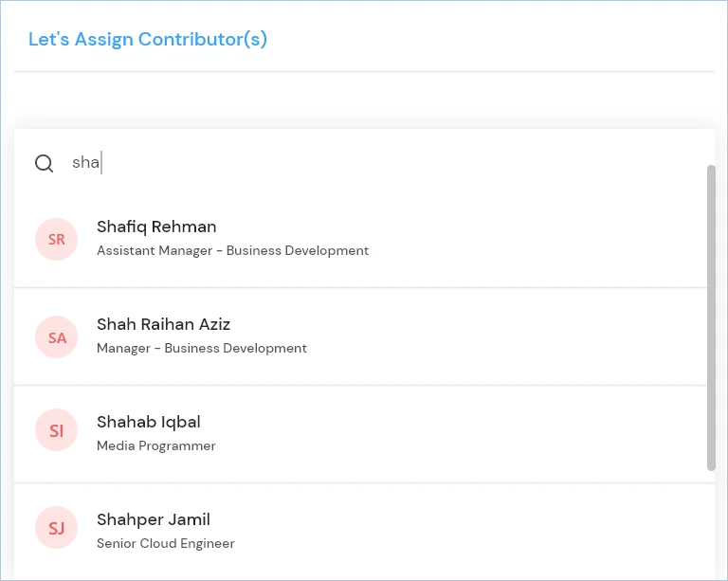Focus the search field containing 'sha'

pos(386,163)
